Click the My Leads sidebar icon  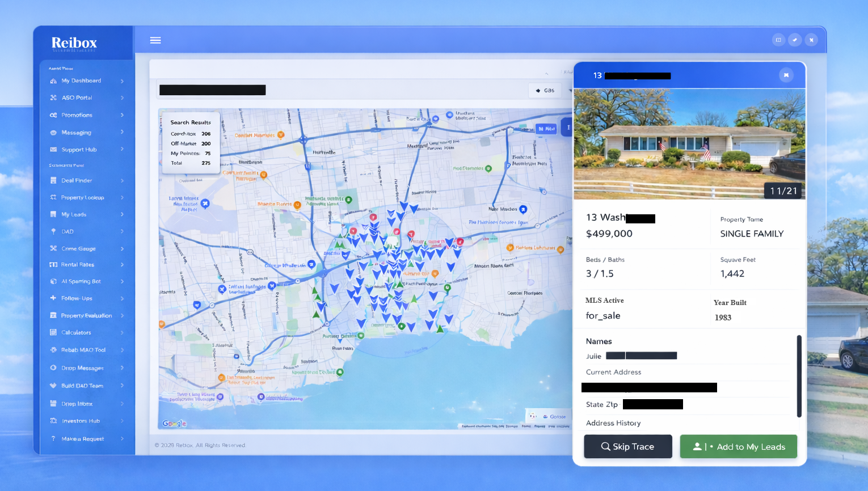(x=53, y=214)
